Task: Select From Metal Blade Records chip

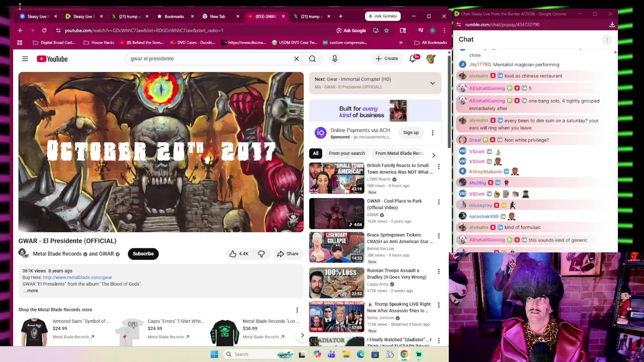Action: 399,153
